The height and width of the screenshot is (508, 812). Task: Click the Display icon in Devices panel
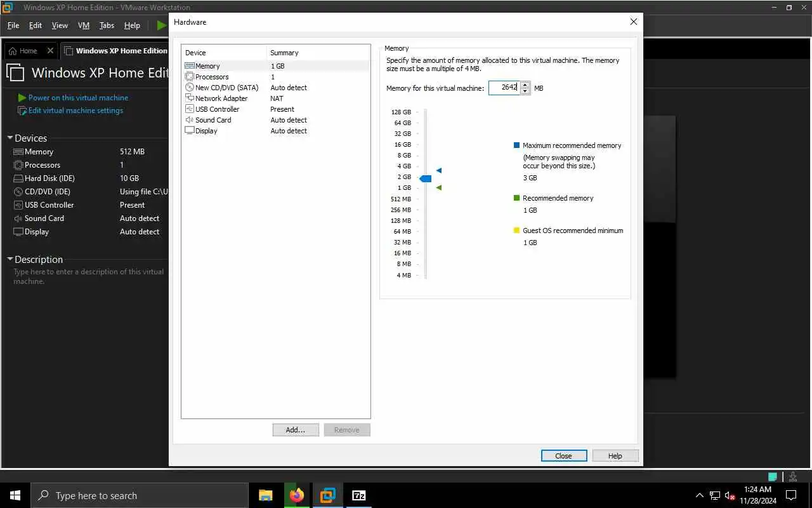pyautogui.click(x=18, y=232)
